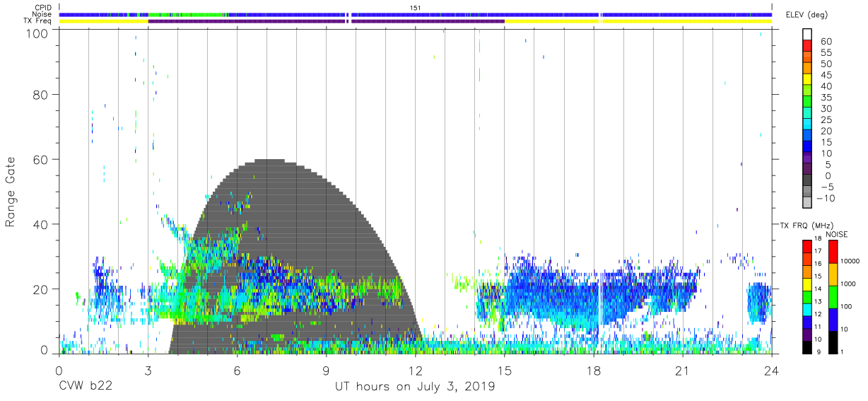
Task: Click the x-axis tick label '18'
Action: point(593,370)
